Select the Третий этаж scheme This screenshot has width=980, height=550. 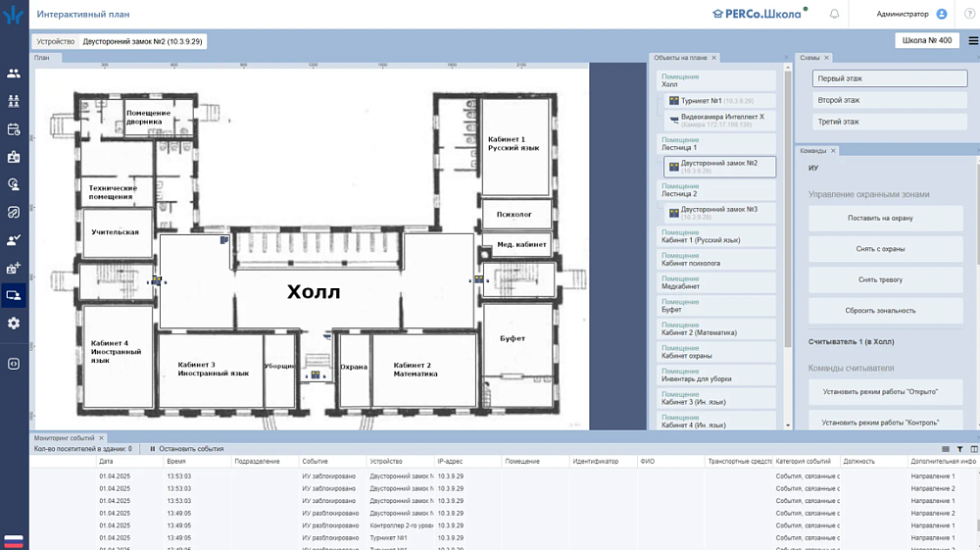pyautogui.click(x=890, y=122)
